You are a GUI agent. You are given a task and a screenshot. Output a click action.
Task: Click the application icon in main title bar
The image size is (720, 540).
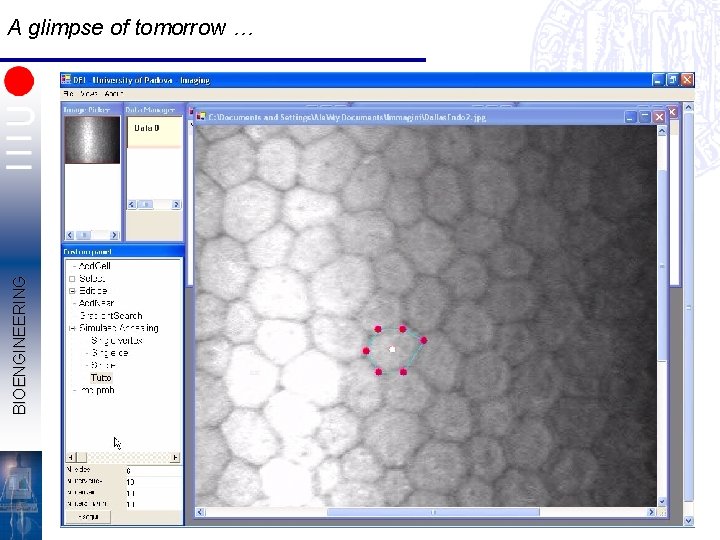[x=67, y=79]
